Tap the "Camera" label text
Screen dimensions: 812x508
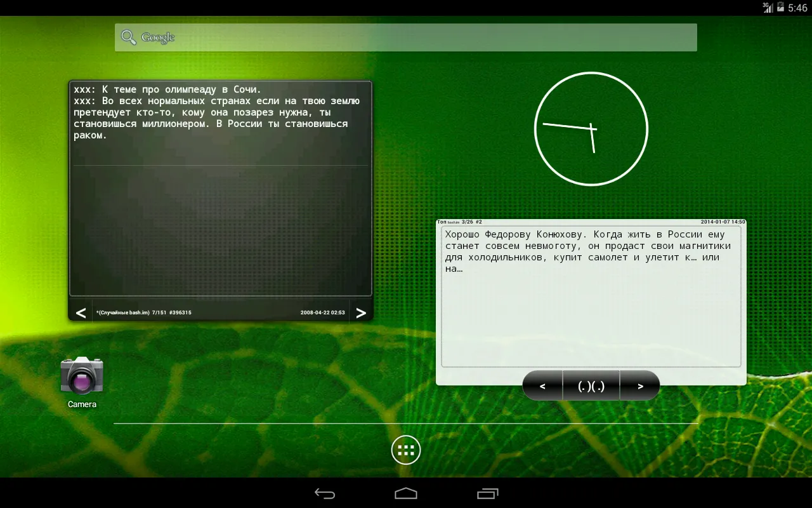point(82,404)
